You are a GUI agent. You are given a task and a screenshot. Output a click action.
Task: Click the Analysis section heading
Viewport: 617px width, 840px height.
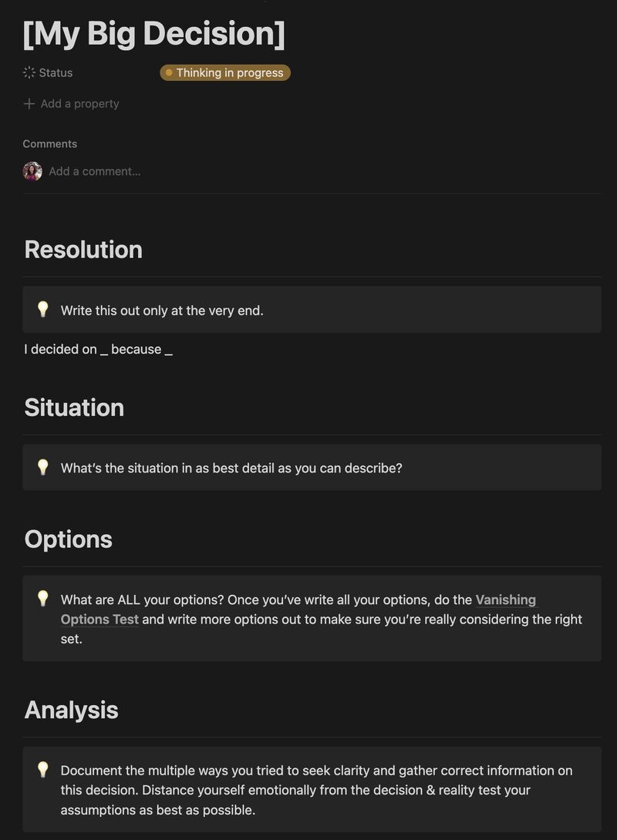click(72, 710)
